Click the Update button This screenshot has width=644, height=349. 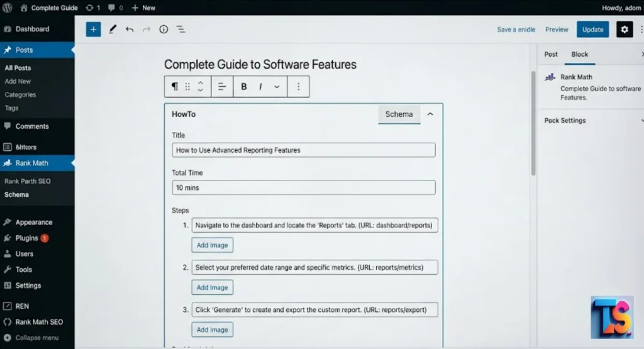(592, 30)
